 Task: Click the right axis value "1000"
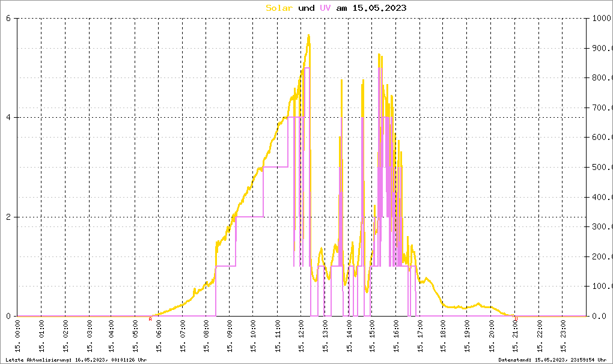point(602,18)
